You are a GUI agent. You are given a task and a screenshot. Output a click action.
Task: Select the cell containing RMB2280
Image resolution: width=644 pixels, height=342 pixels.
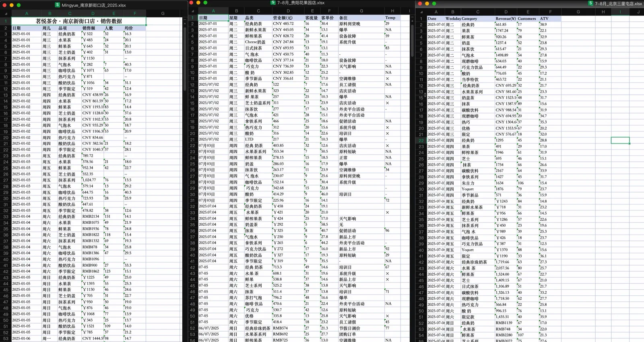(x=506, y=335)
